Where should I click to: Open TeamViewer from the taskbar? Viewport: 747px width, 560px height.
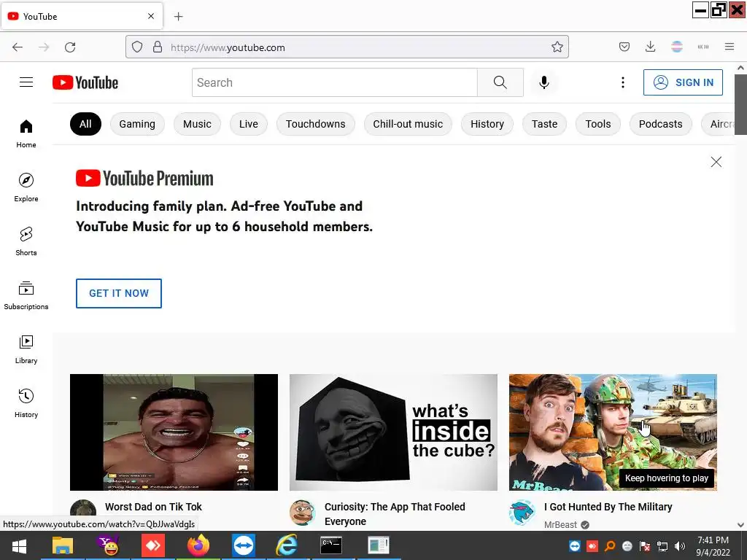point(244,545)
